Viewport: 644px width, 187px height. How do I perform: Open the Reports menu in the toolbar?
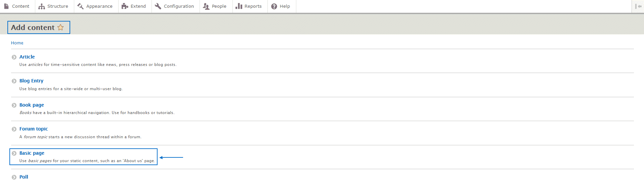pos(249,6)
